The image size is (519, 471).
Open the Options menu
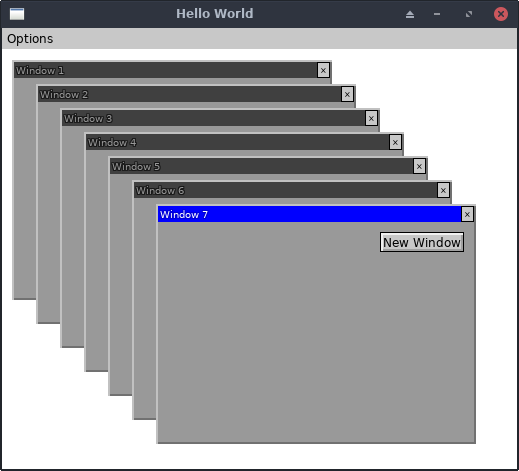click(x=30, y=39)
